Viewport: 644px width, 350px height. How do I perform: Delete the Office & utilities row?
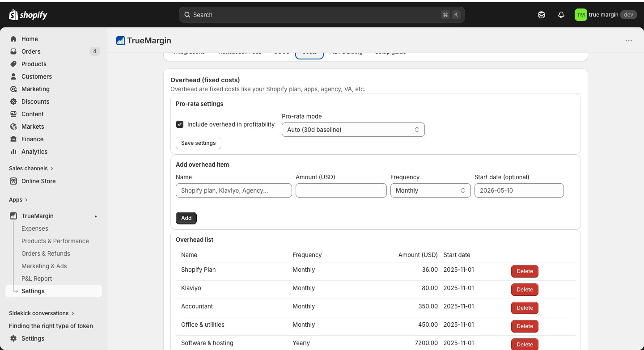(x=525, y=326)
